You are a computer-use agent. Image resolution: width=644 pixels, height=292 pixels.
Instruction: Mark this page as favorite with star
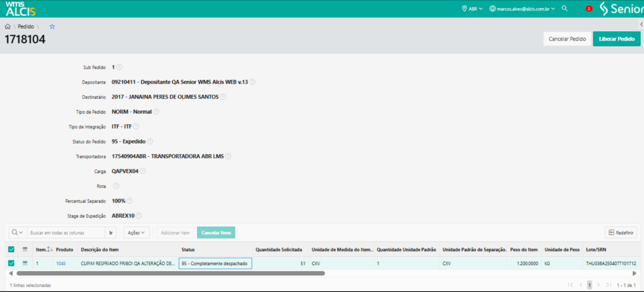[52, 26]
